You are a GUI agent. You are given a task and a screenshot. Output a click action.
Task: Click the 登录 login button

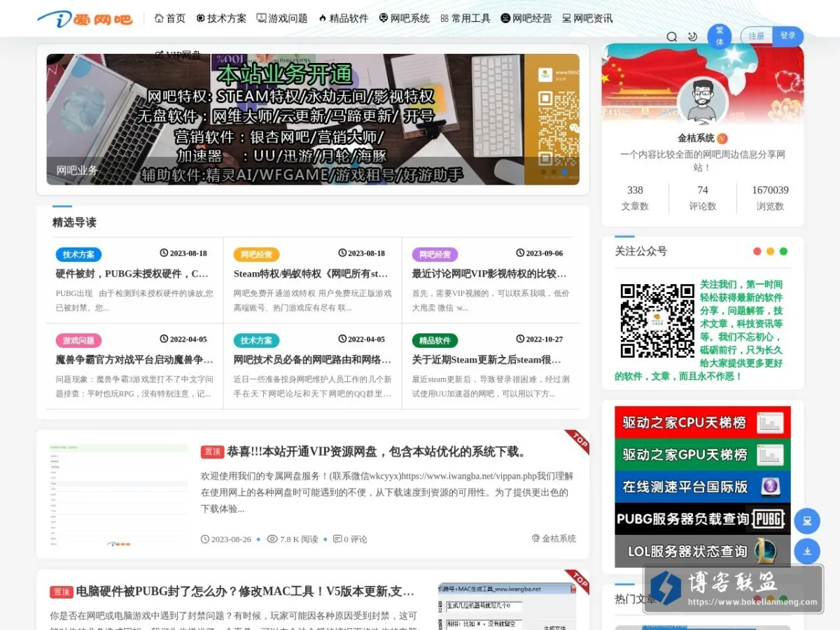coord(788,36)
